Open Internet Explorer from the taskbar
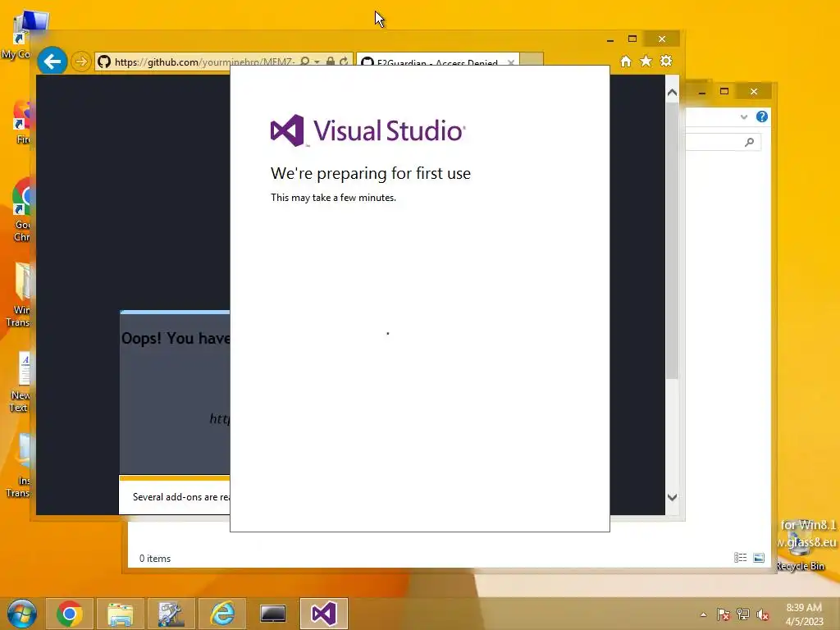This screenshot has height=630, width=840. [221, 614]
